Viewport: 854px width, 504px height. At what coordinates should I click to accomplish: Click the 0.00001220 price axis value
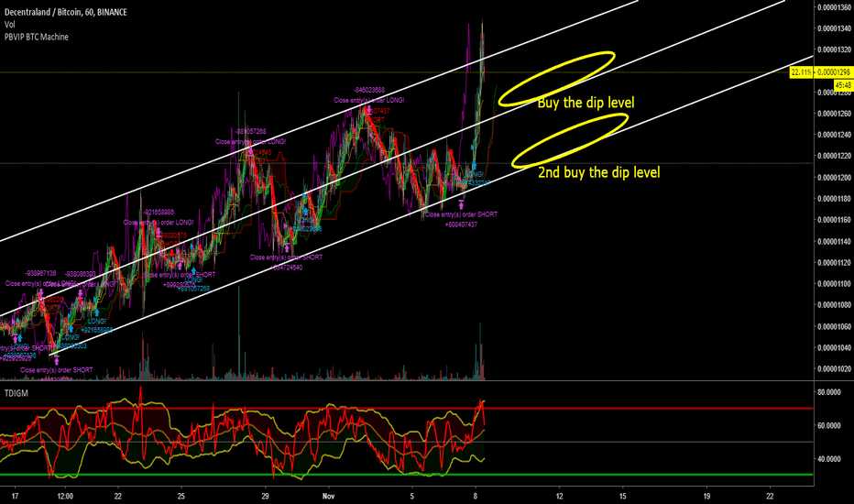click(835, 156)
